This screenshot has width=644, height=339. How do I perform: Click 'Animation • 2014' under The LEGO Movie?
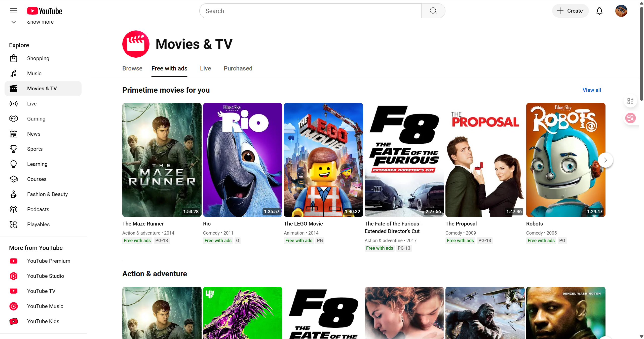coord(301,233)
